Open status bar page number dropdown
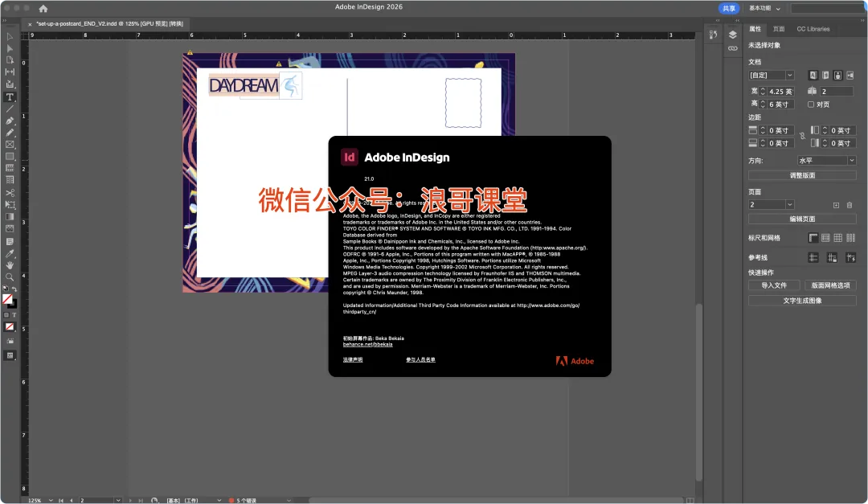 coord(118,500)
